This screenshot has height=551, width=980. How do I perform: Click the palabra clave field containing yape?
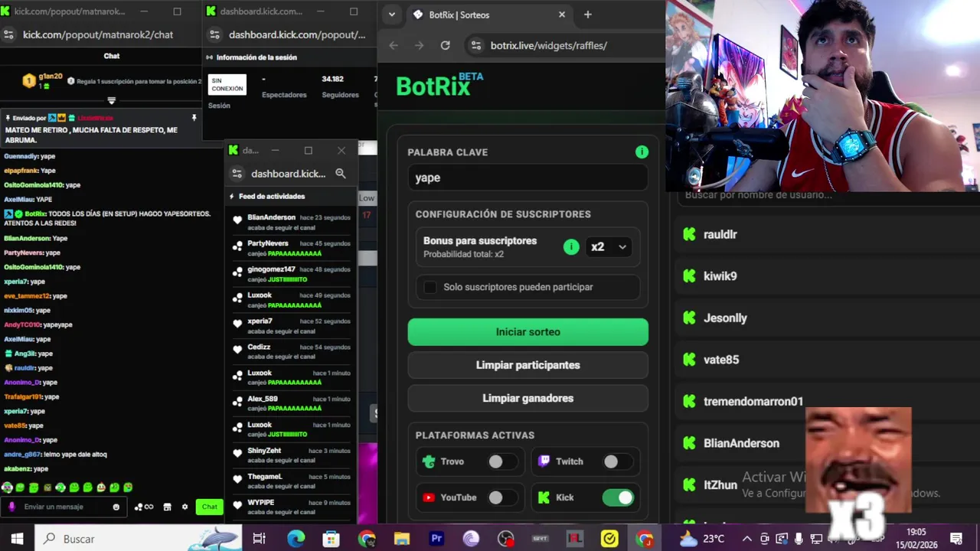click(528, 178)
